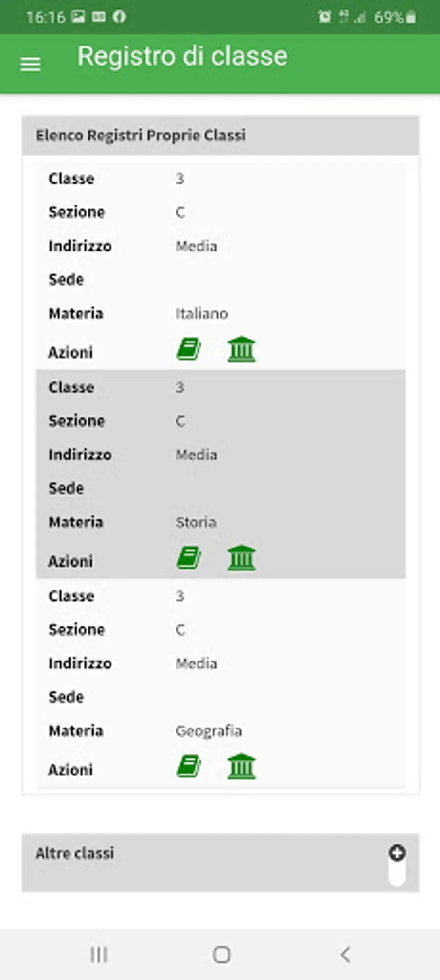Open the book register for Storia

point(189,558)
